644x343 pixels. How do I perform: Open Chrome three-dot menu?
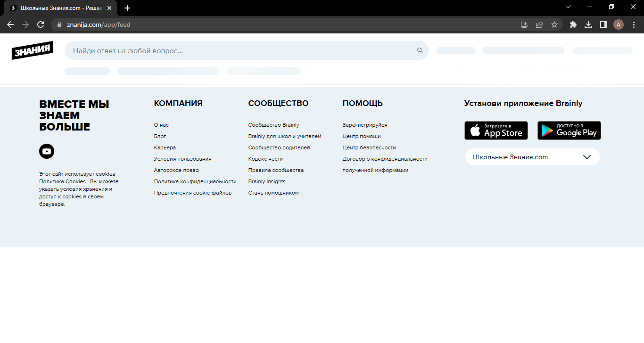pos(634,24)
